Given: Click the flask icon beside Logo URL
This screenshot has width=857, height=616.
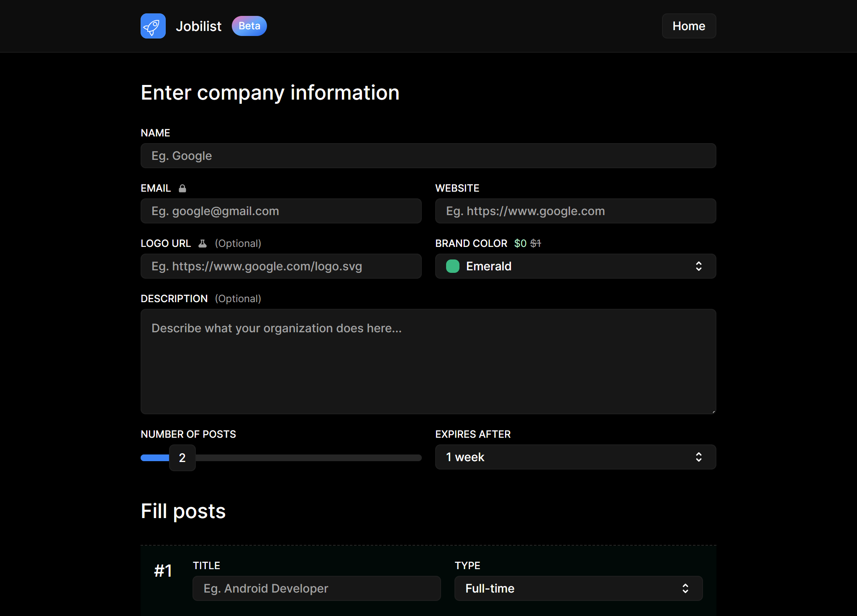Looking at the screenshot, I should pos(203,244).
